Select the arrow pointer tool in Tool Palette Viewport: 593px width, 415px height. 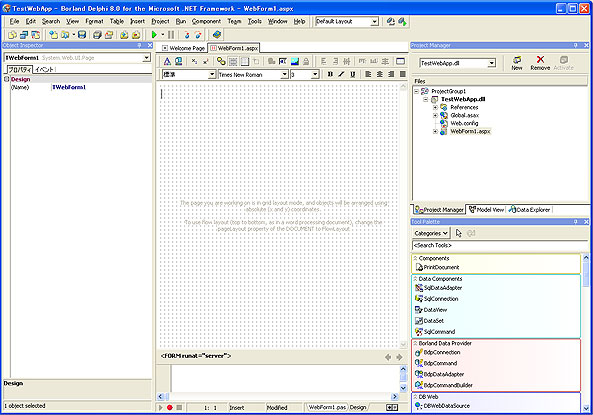tap(459, 233)
